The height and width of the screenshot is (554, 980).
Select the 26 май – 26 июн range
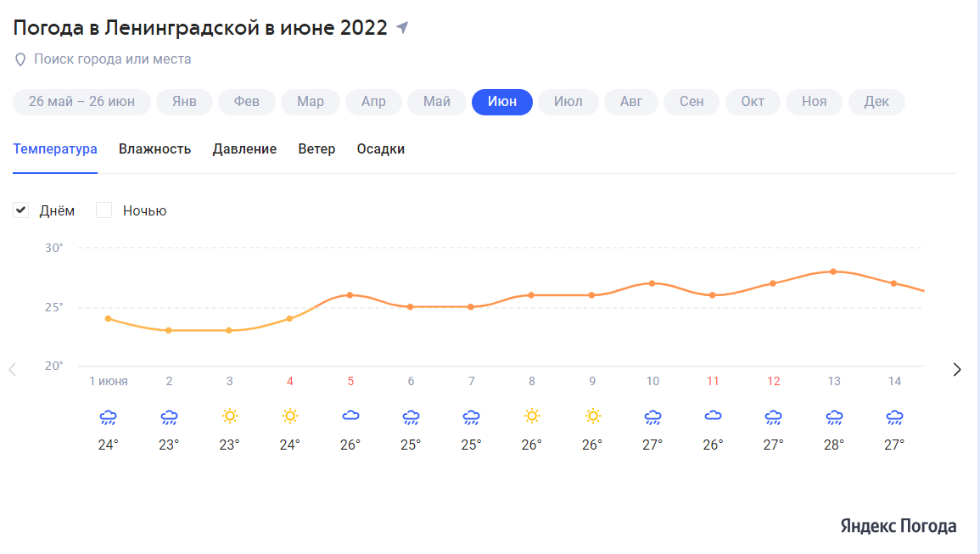81,102
